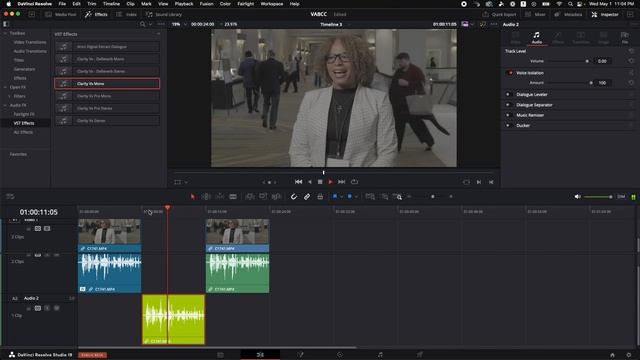The image size is (640, 360).
Task: Go to first frame button
Action: [x=298, y=182]
